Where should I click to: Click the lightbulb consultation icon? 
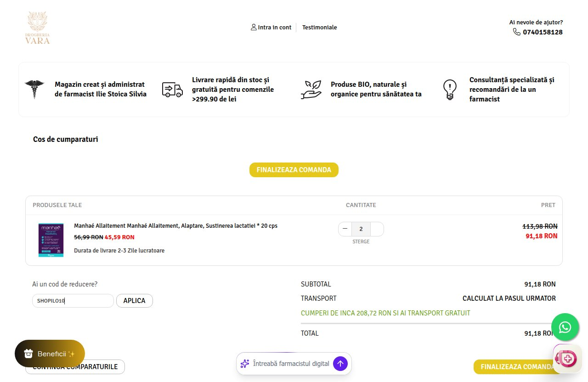(450, 90)
